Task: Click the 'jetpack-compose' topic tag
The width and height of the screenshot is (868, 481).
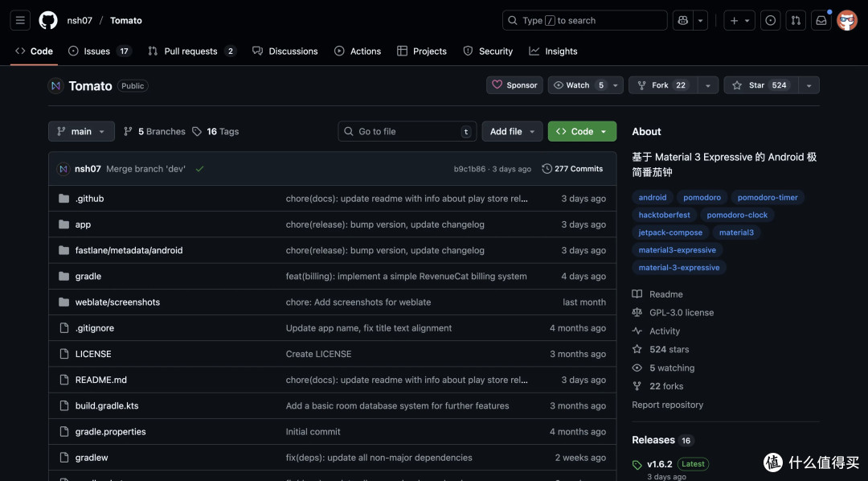Action: (x=670, y=232)
